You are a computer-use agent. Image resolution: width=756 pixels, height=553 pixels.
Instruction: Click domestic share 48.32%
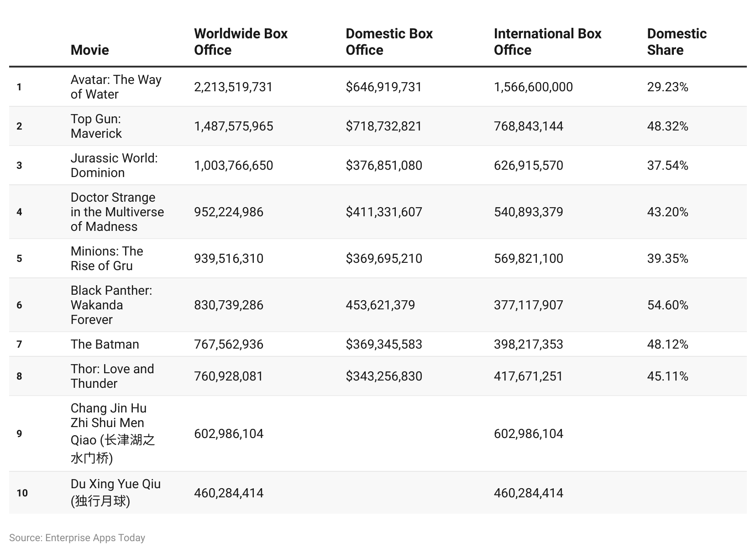(667, 126)
